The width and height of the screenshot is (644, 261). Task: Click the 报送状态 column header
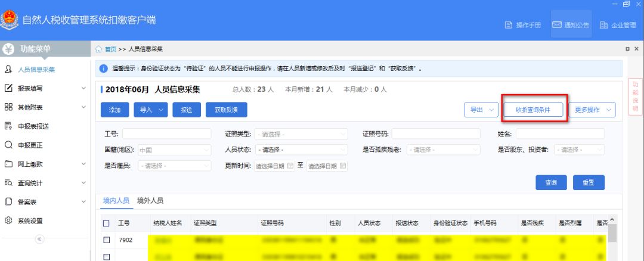click(x=407, y=223)
